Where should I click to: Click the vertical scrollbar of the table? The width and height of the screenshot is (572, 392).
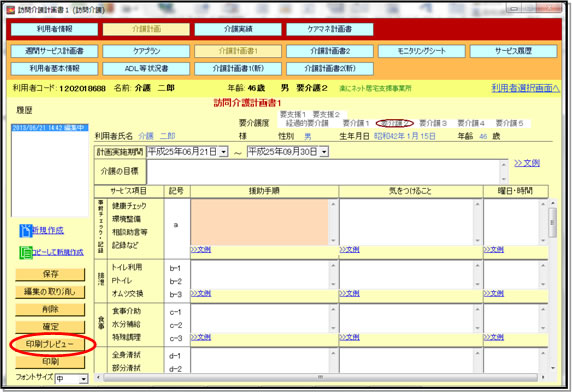click(552, 286)
